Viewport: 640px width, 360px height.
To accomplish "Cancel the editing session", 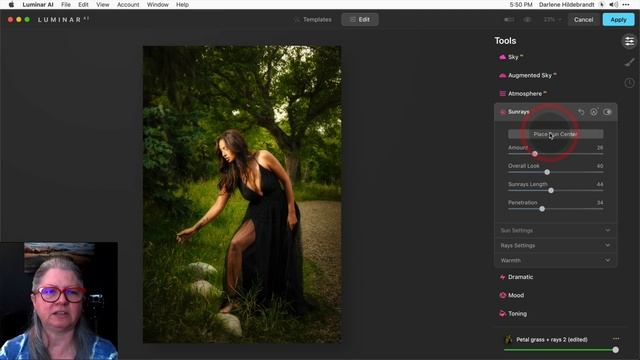I will point(583,20).
